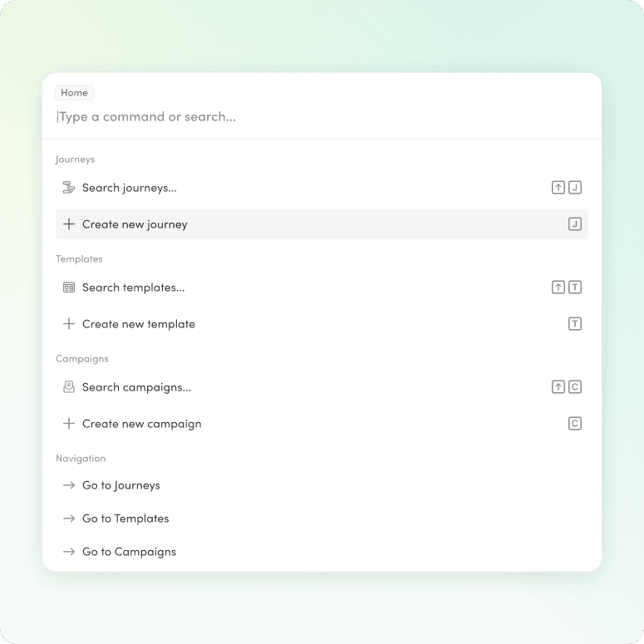
Task: Click the plus icon for new template
Action: 69,324
